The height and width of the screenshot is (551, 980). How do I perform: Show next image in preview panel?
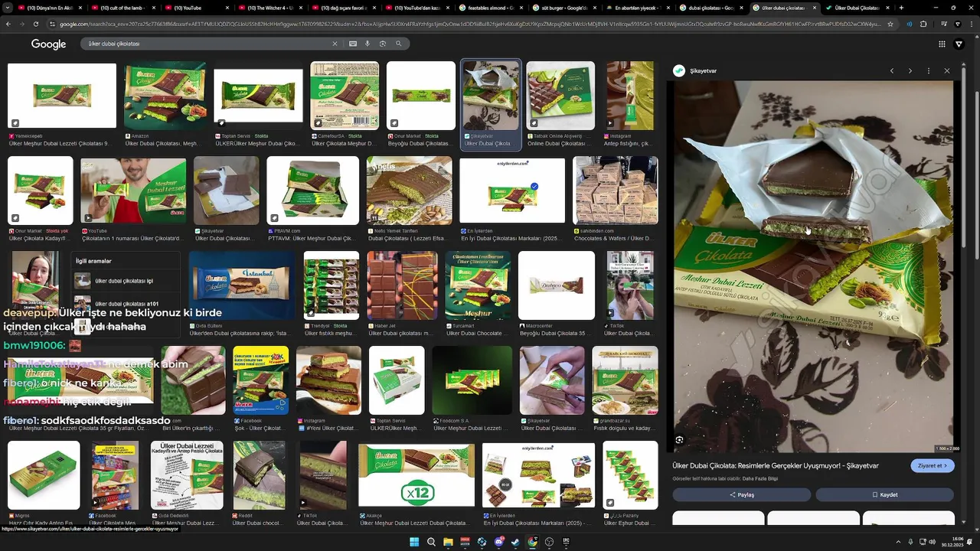click(910, 71)
